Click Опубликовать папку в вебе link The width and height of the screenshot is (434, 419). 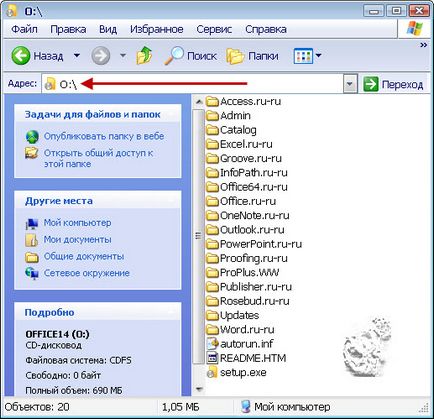coord(104,136)
